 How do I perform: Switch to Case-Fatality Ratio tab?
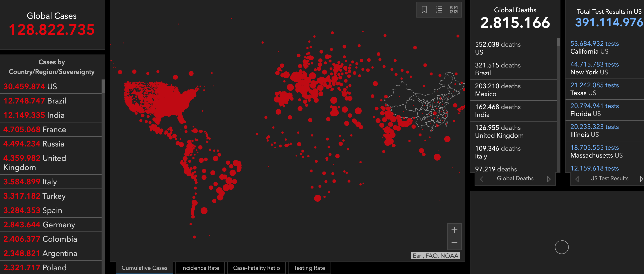point(256,268)
